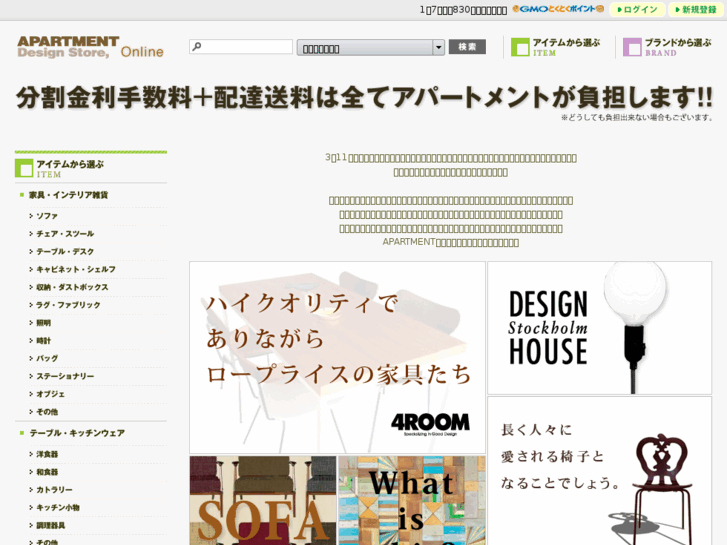The image size is (727, 545).
Task: Click the 検索 search button
Action: tap(467, 47)
